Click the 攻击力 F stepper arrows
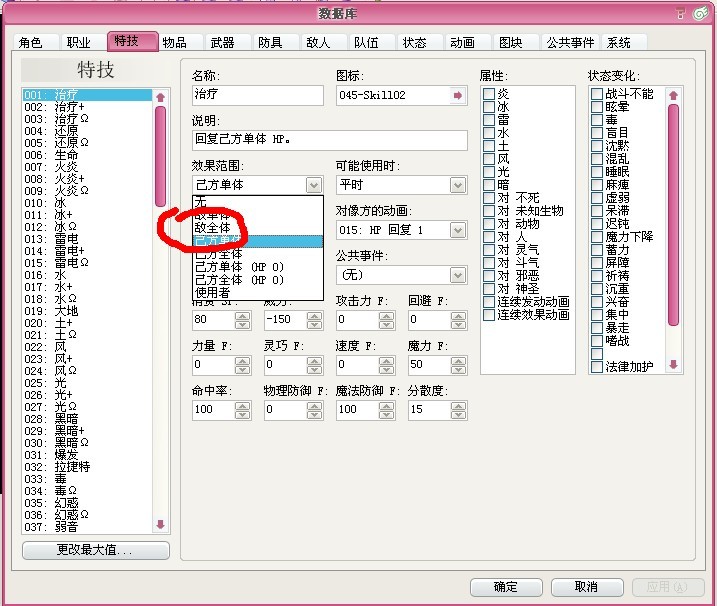Image resolution: width=717 pixels, height=606 pixels. 386,320
